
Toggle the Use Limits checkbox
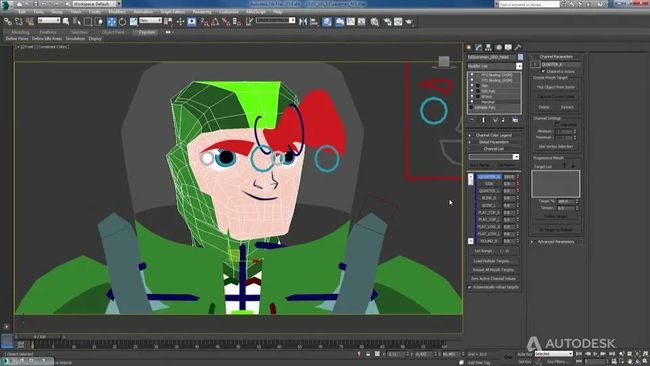pyautogui.click(x=557, y=124)
